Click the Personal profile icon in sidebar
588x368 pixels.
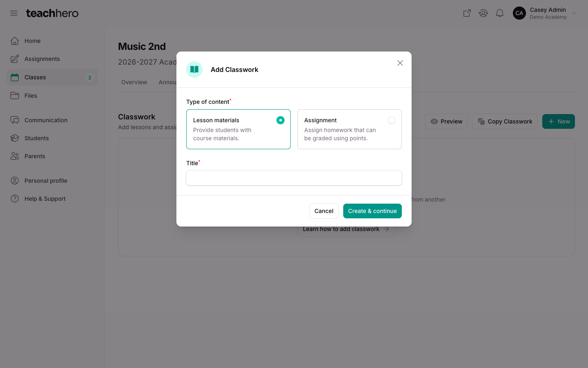coord(15,181)
